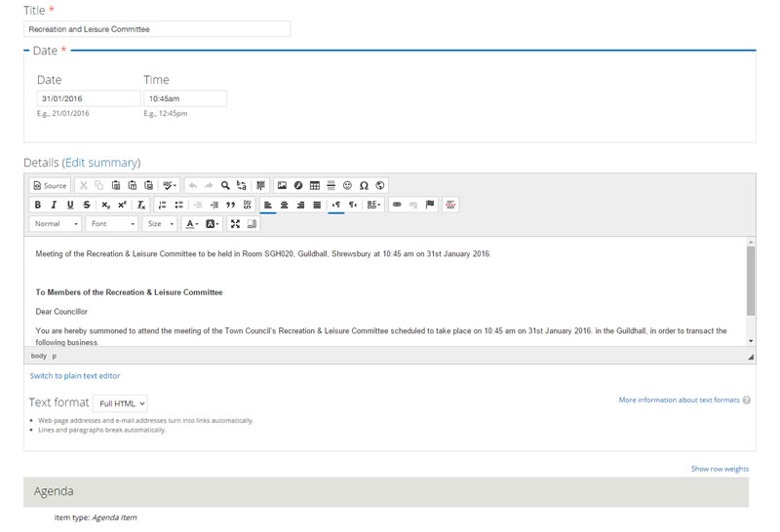780x532 pixels.
Task: Open the Find (magnifier) tool
Action: [x=225, y=185]
